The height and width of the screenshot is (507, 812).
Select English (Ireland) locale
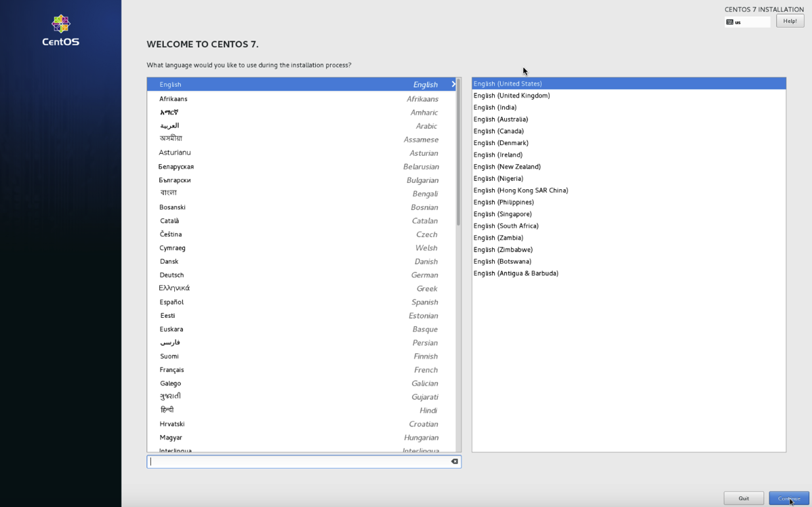[x=629, y=155]
